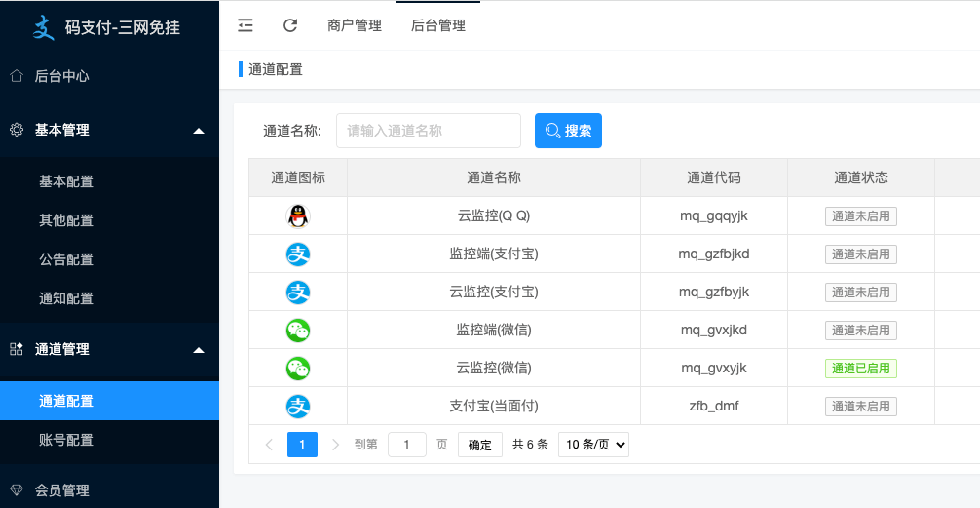Click the diamond icon beside 会员管理
Viewport: 980px width, 508px height.
[x=17, y=490]
